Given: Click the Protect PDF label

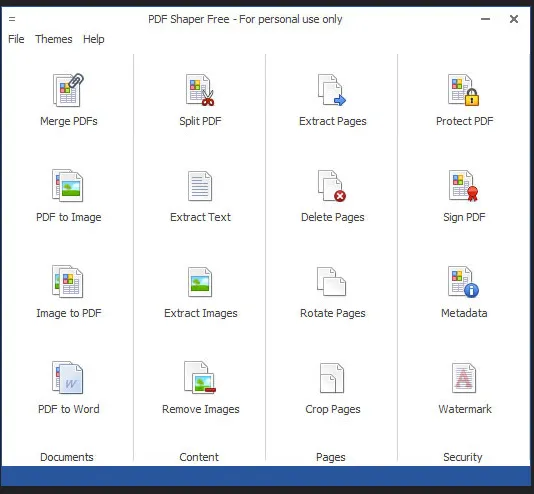Looking at the screenshot, I should coord(465,121).
